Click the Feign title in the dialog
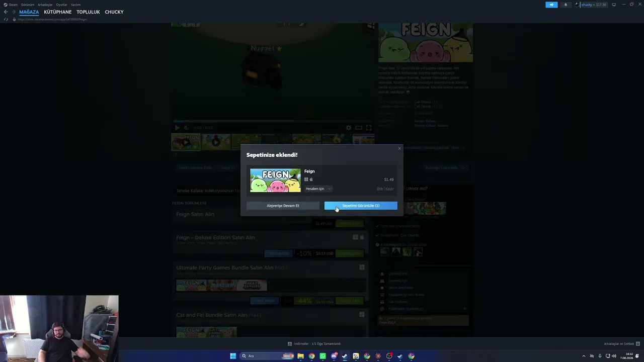 click(309, 171)
